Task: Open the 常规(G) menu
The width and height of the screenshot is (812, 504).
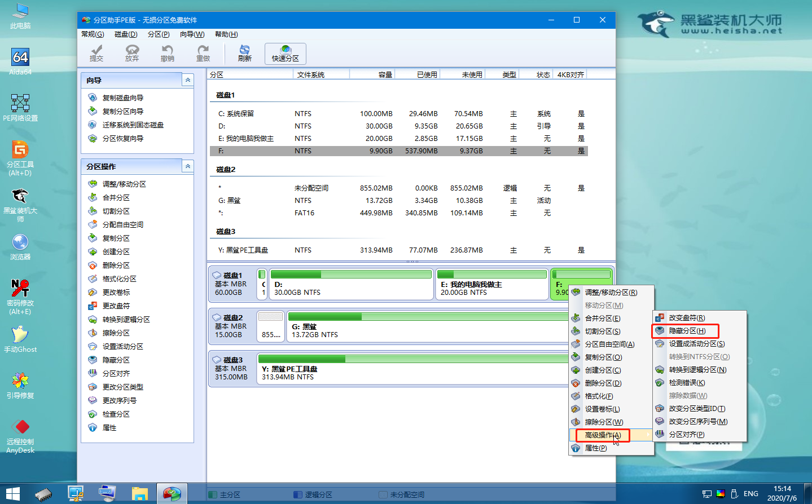Action: (93, 34)
